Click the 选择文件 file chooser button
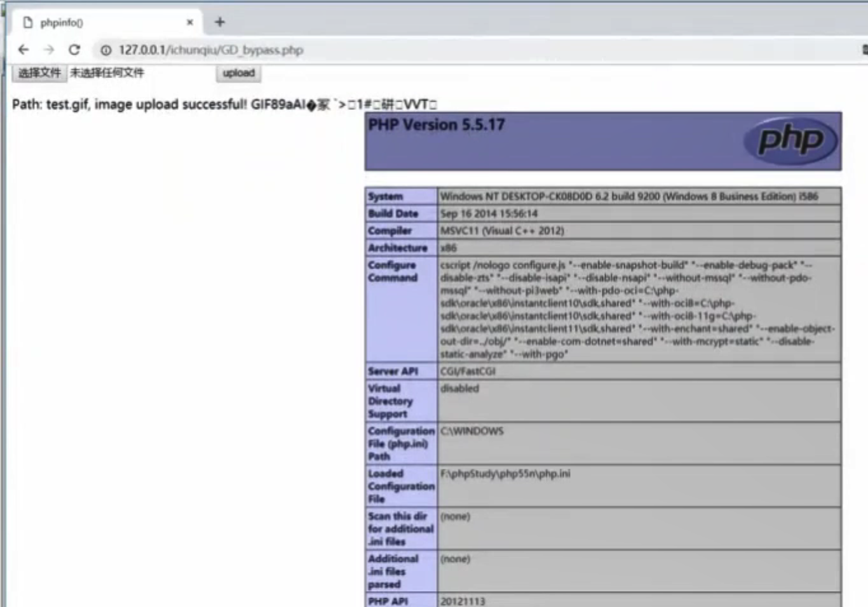868x607 pixels. pos(39,73)
